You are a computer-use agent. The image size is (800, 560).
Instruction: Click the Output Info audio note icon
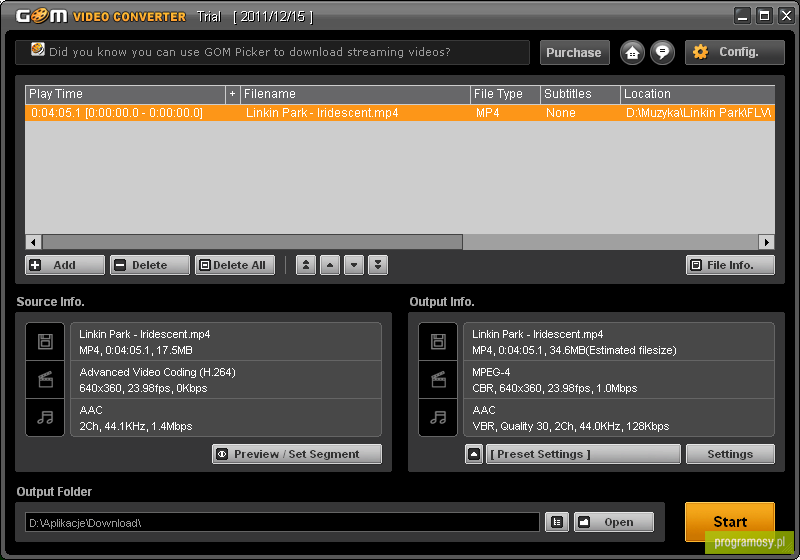tap(438, 418)
